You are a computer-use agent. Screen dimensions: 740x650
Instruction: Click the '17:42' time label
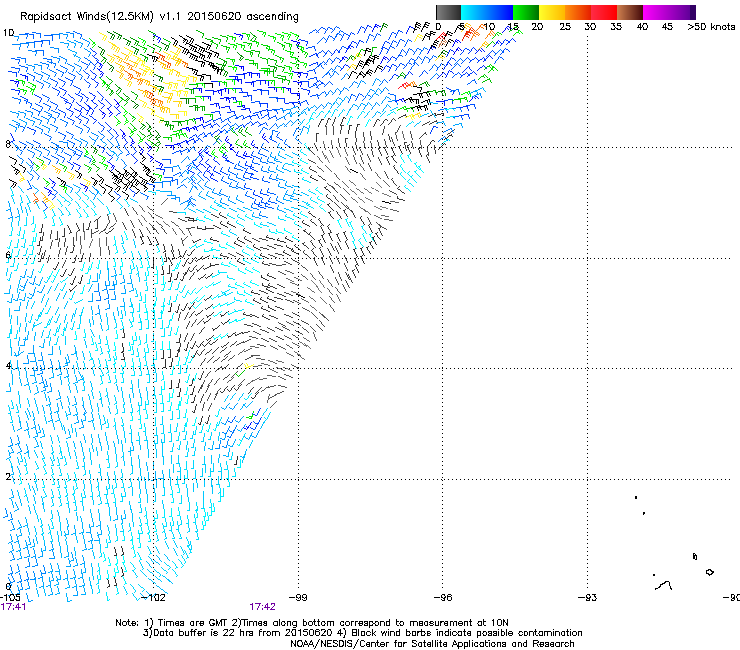pos(262,607)
